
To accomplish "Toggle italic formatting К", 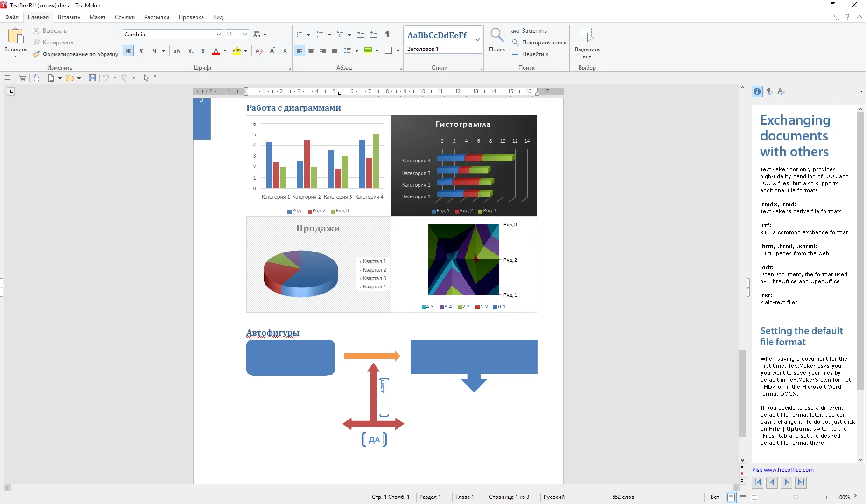I will coord(141,51).
